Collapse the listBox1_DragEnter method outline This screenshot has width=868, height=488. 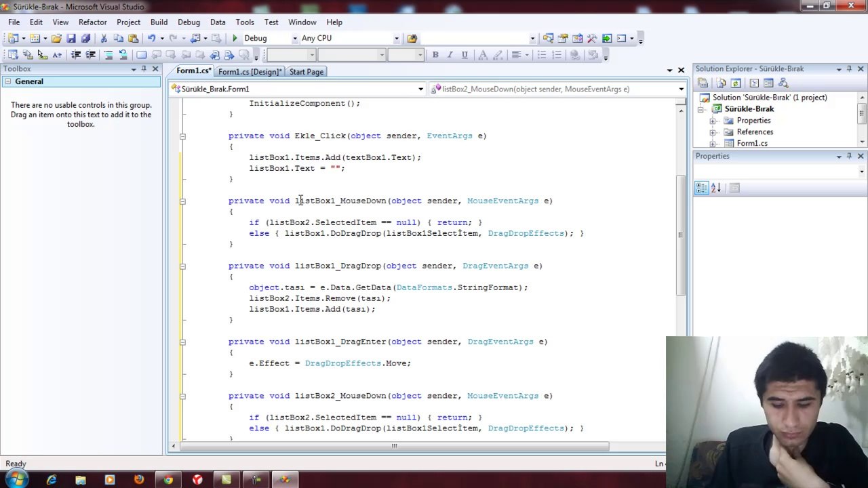click(x=182, y=342)
